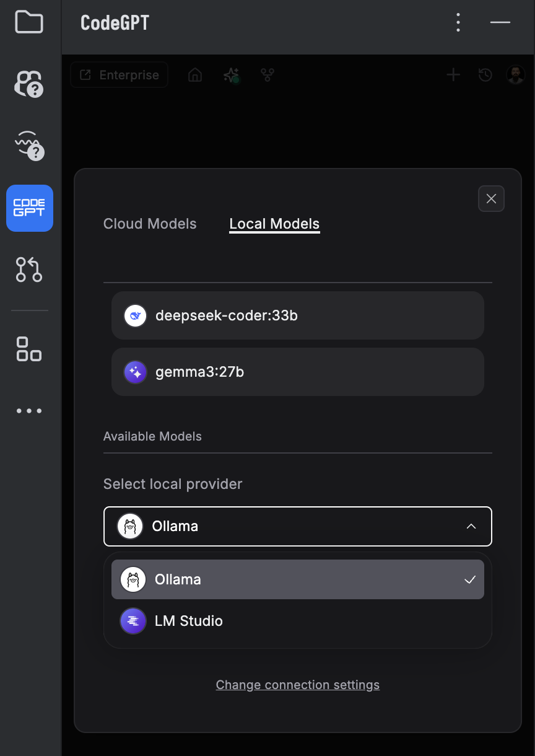
Task: Open the home icon in toolbar
Action: 195,75
